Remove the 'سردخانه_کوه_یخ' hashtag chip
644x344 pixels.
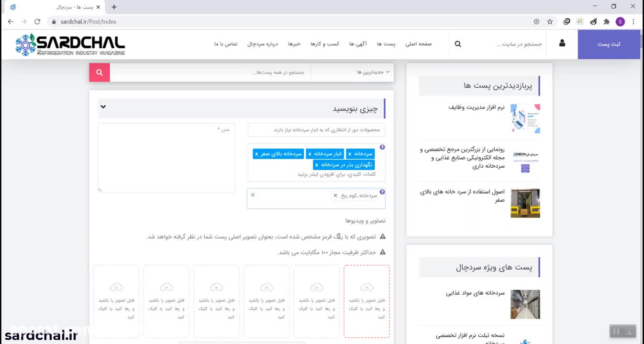tap(335, 195)
